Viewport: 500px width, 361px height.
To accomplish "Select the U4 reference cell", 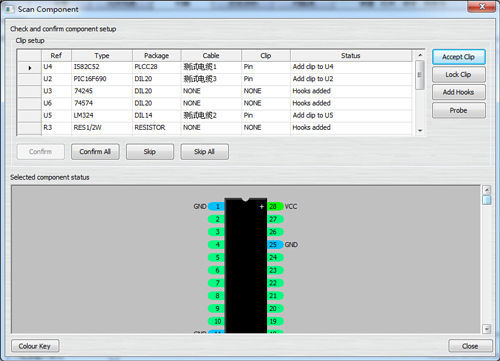I will pyautogui.click(x=56, y=67).
